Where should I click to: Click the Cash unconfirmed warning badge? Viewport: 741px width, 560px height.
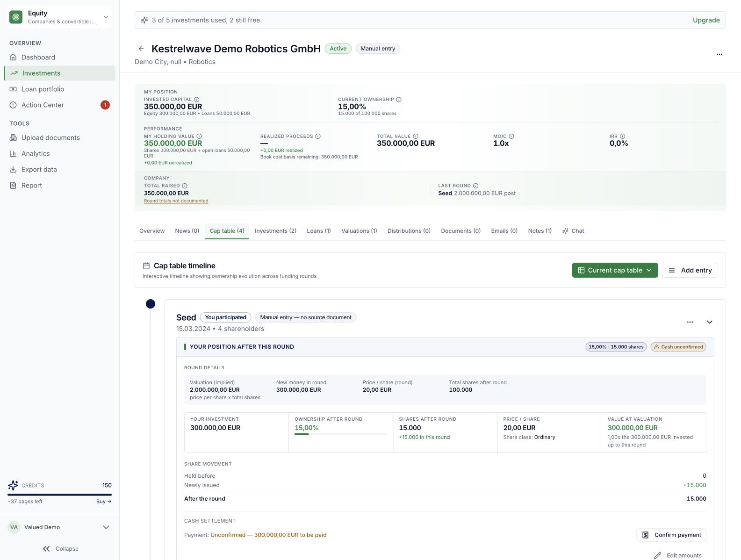tap(678, 347)
